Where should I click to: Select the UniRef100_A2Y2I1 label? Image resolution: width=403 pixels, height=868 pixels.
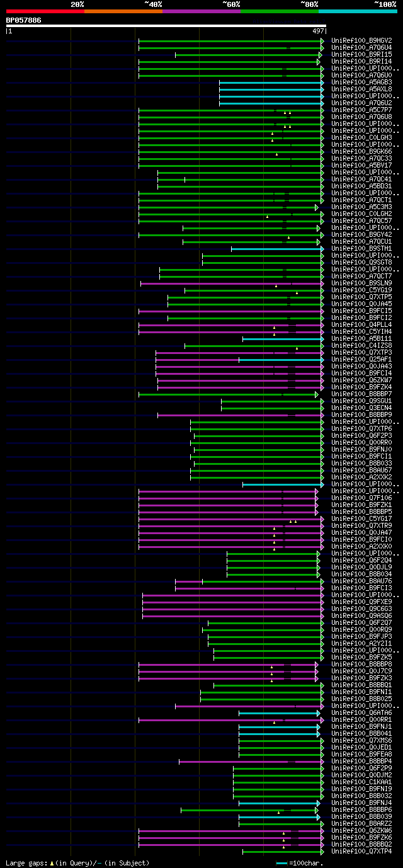[x=361, y=643]
